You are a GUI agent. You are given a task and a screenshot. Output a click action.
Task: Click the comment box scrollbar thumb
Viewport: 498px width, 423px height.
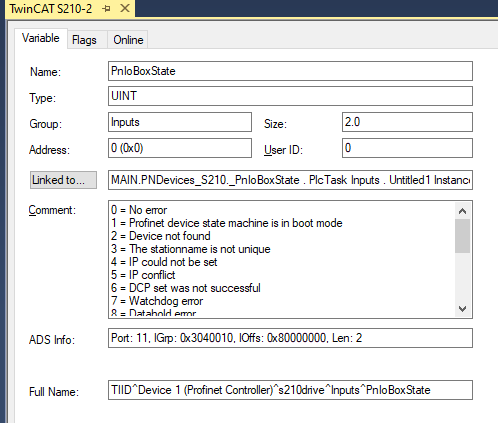click(x=462, y=236)
